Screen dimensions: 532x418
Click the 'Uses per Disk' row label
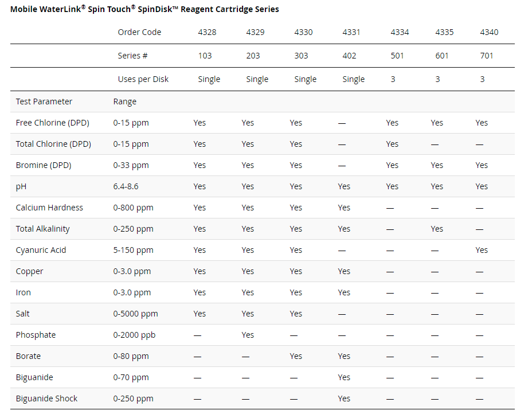pos(143,79)
